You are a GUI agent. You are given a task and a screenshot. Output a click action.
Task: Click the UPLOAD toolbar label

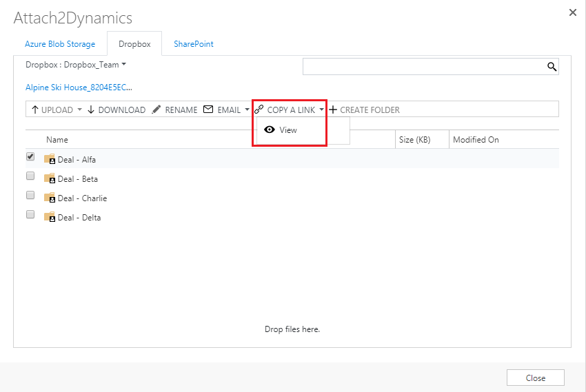pos(57,110)
